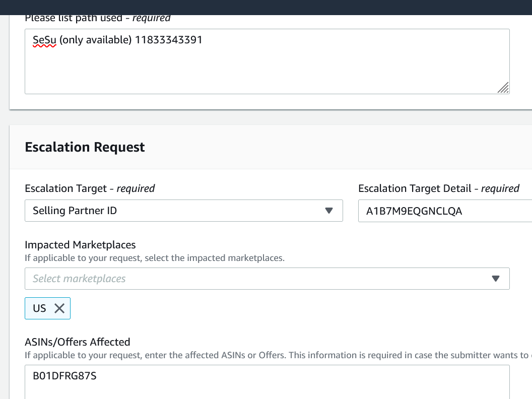This screenshot has width=532, height=399.
Task: Click the impacted marketplaces help text
Action: click(x=155, y=258)
